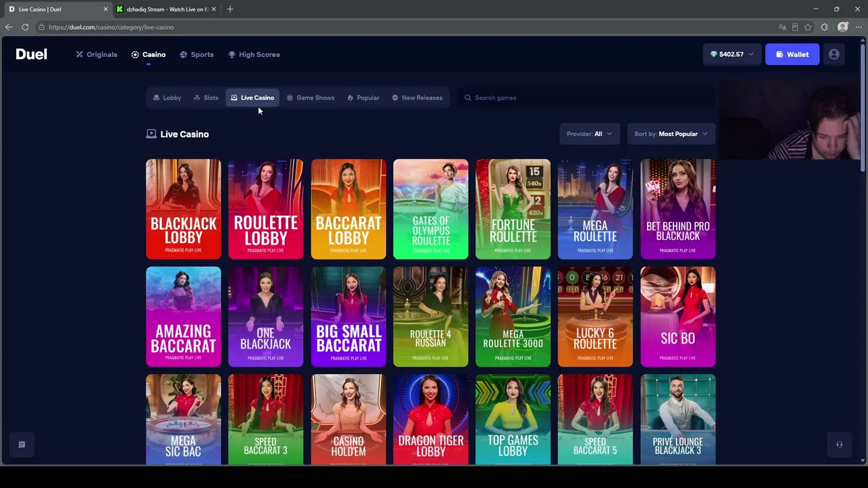Open the Provider: All dropdown
The image size is (868, 488).
(x=589, y=134)
